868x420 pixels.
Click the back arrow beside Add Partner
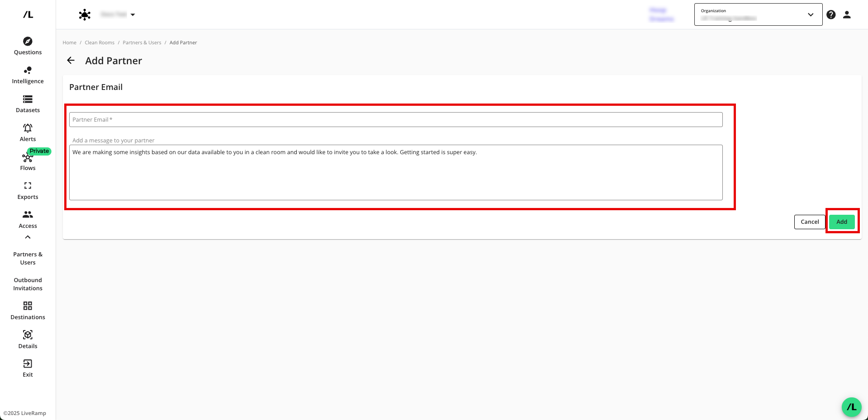coord(71,61)
